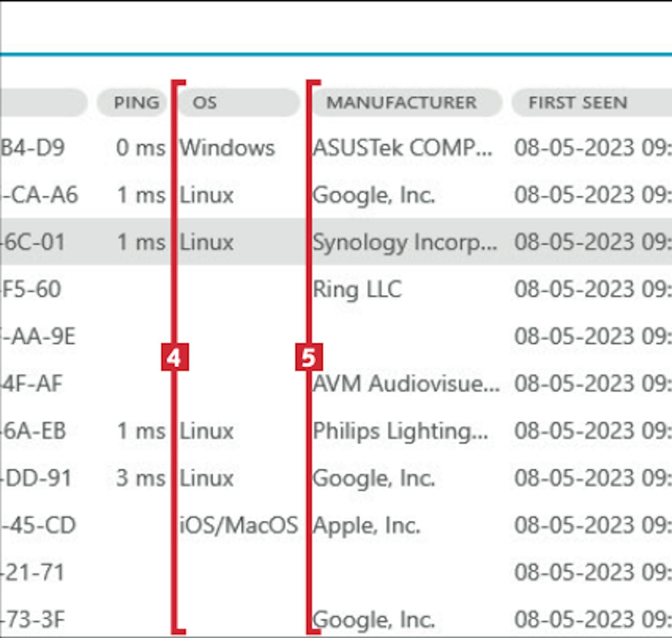672x638 pixels.
Task: Click MAC address ending in 21-71
Action: (33, 573)
